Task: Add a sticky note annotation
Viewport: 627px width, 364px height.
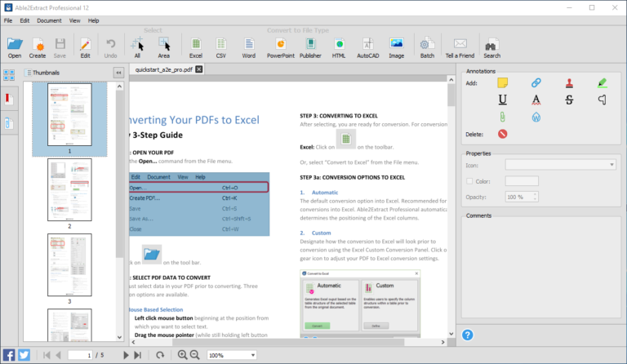Action: [503, 82]
